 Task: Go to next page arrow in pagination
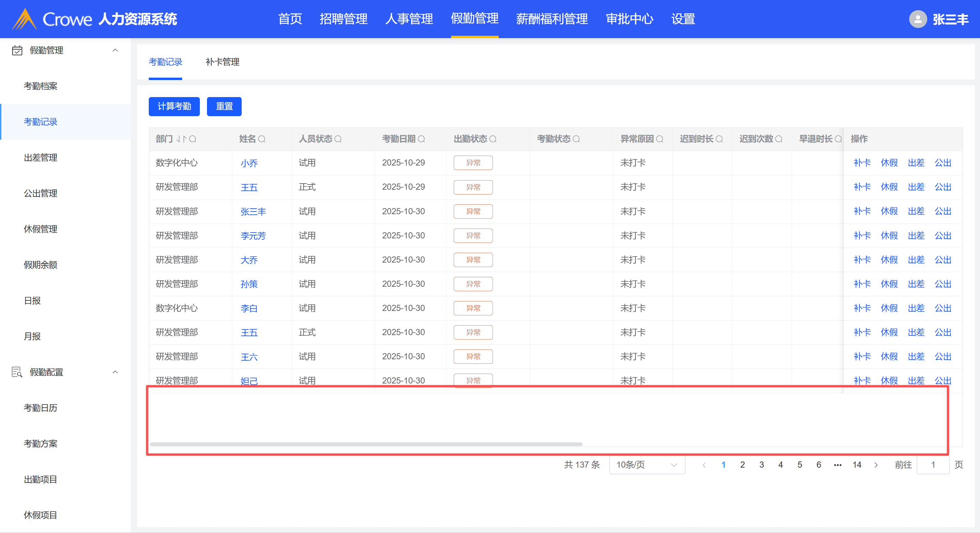(x=876, y=465)
